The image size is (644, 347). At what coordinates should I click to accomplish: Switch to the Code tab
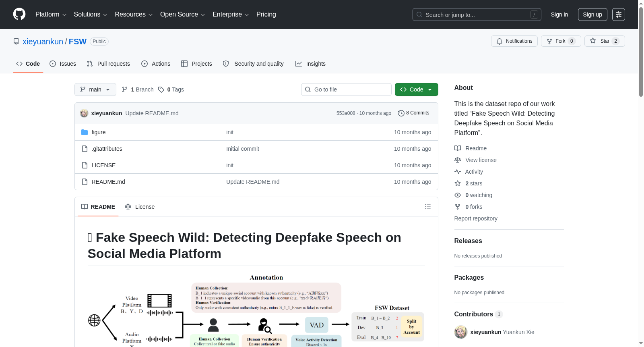coord(28,64)
